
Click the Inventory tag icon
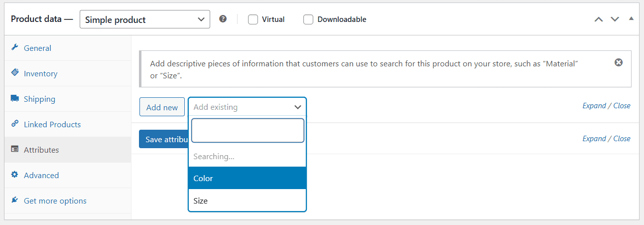14,73
